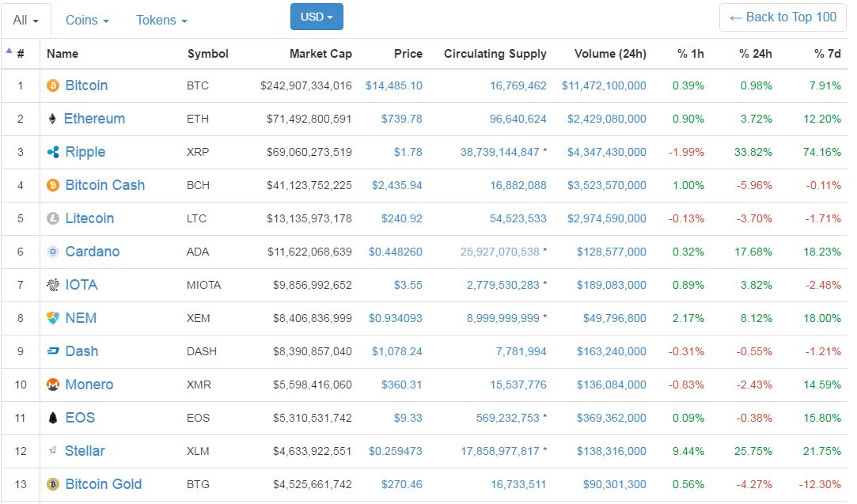Sort by % 1h column header
The width and height of the screenshot is (857, 504).
(x=690, y=54)
